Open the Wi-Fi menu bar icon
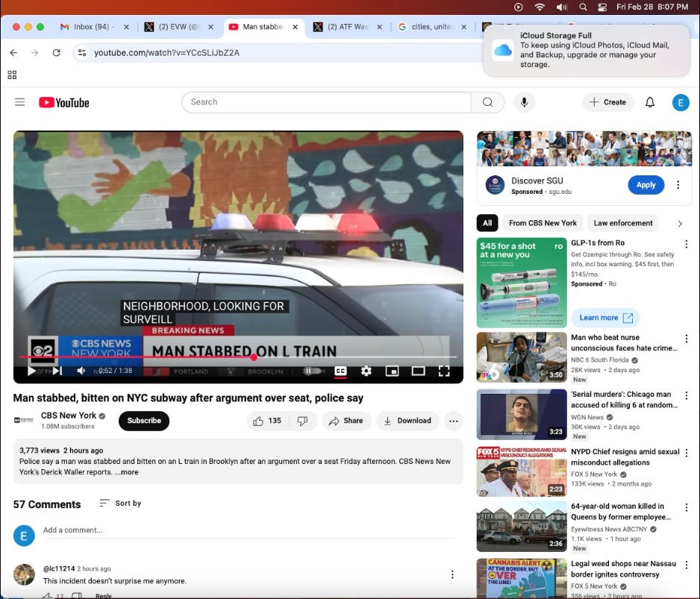700x599 pixels. click(540, 7)
